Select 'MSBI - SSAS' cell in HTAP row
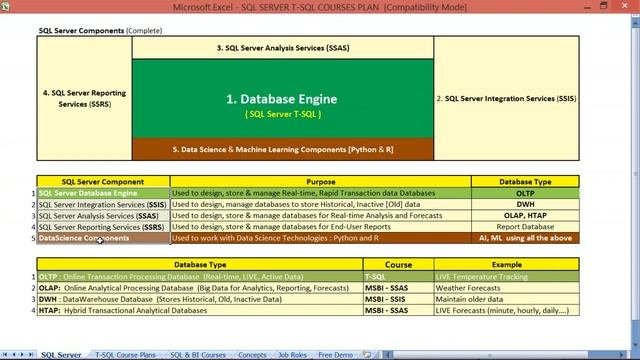Screen dimensions: 640x360 pos(398,311)
